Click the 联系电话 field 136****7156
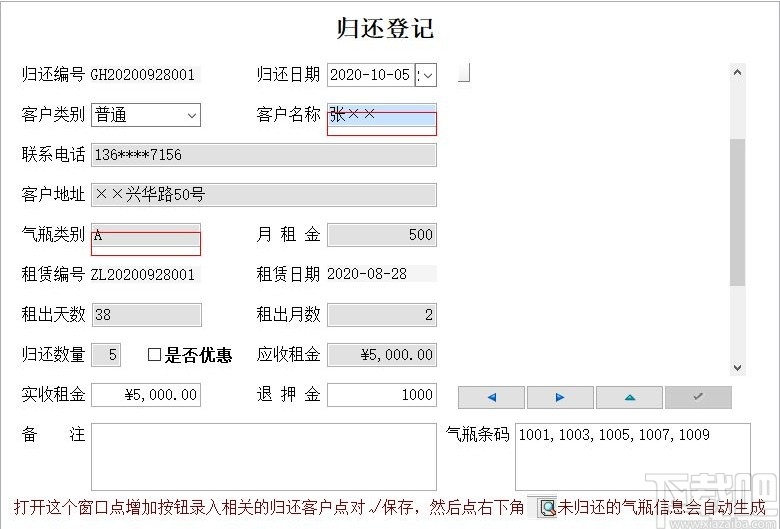Image resolution: width=780 pixels, height=529 pixels. click(264, 155)
